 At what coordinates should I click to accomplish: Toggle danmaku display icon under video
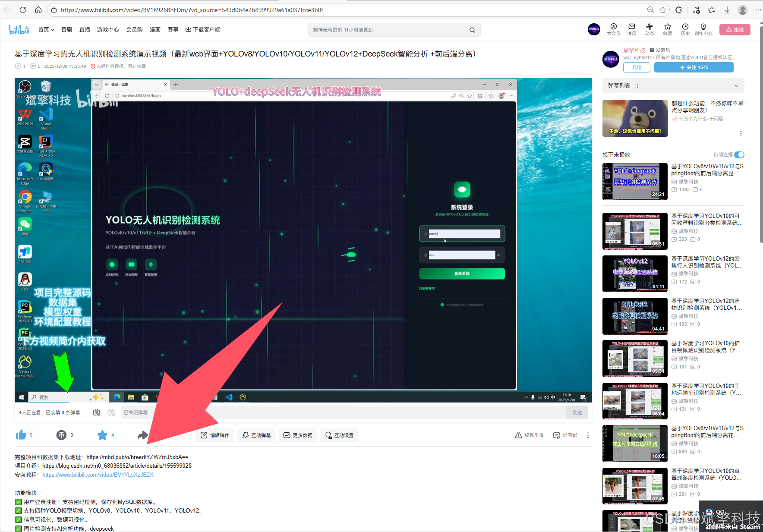click(x=97, y=412)
